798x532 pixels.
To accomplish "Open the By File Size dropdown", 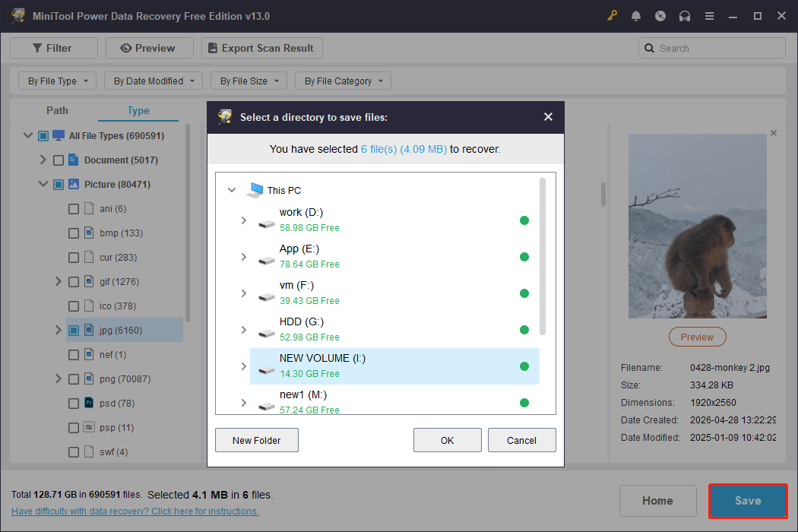I will click(x=249, y=81).
